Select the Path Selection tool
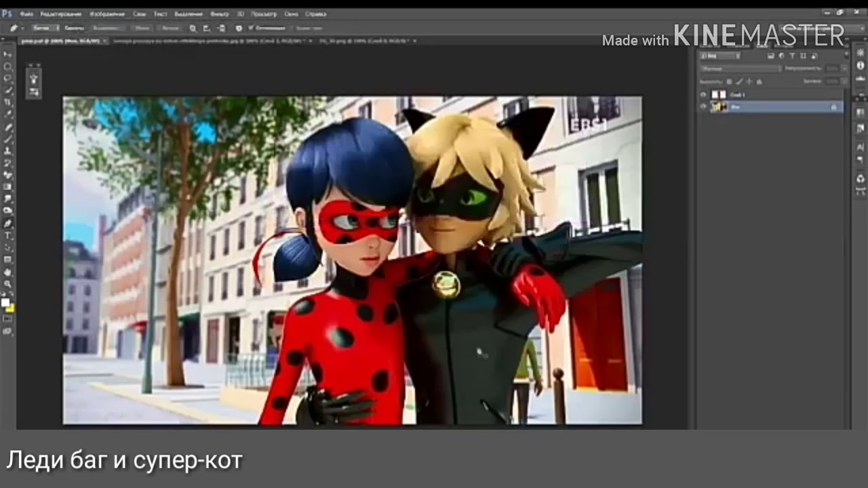Image resolution: width=868 pixels, height=488 pixels. pos(7,247)
